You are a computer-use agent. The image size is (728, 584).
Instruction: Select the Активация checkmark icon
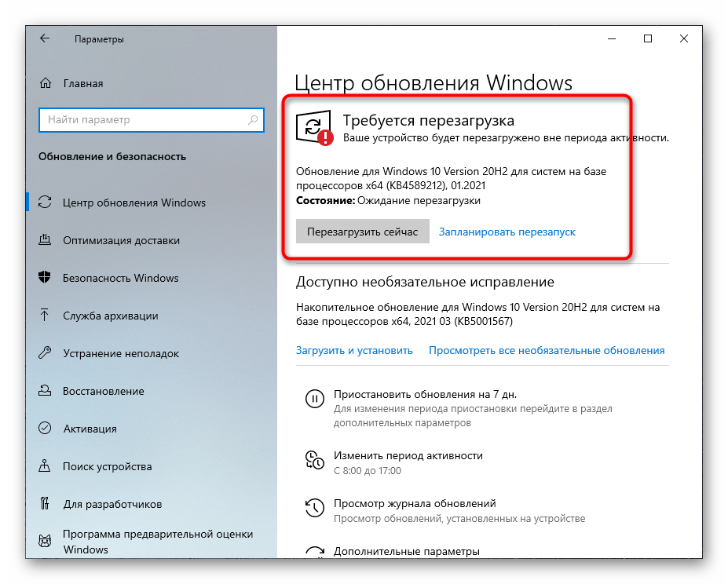(45, 428)
